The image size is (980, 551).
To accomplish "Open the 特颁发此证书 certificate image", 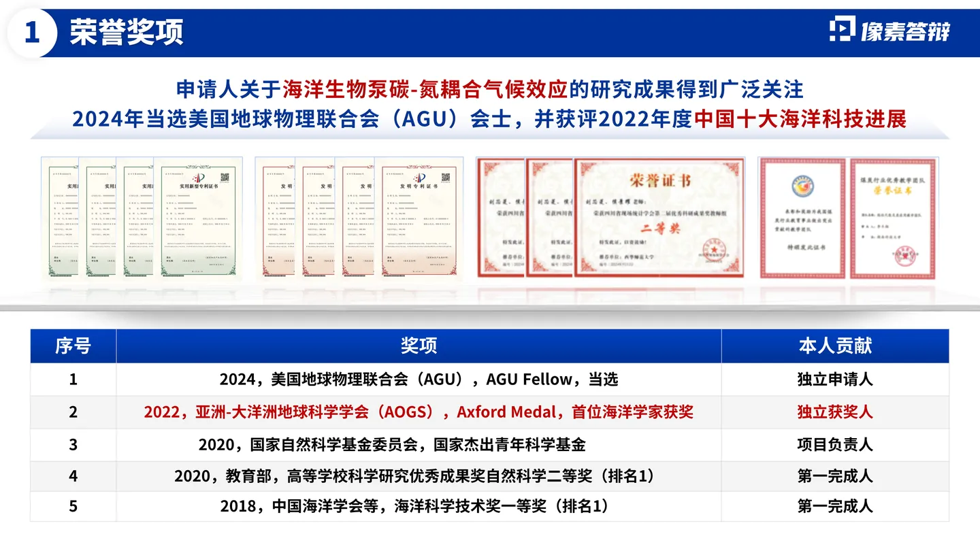I will [803, 218].
